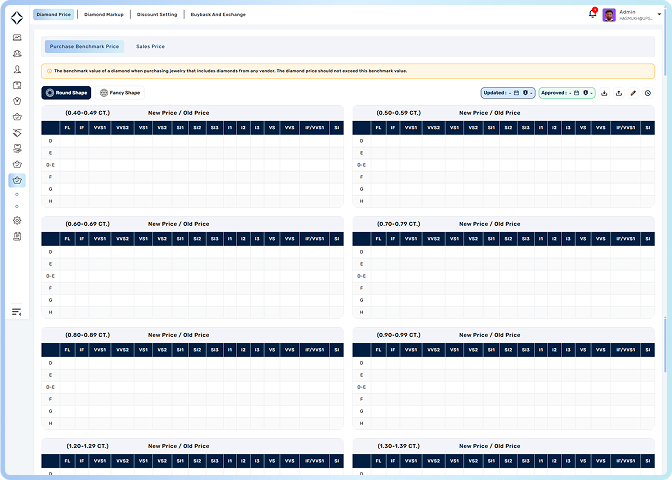The height and width of the screenshot is (480, 672).
Task: Open the hand-holding-screen icon in sidebar
Action: [x=17, y=149]
